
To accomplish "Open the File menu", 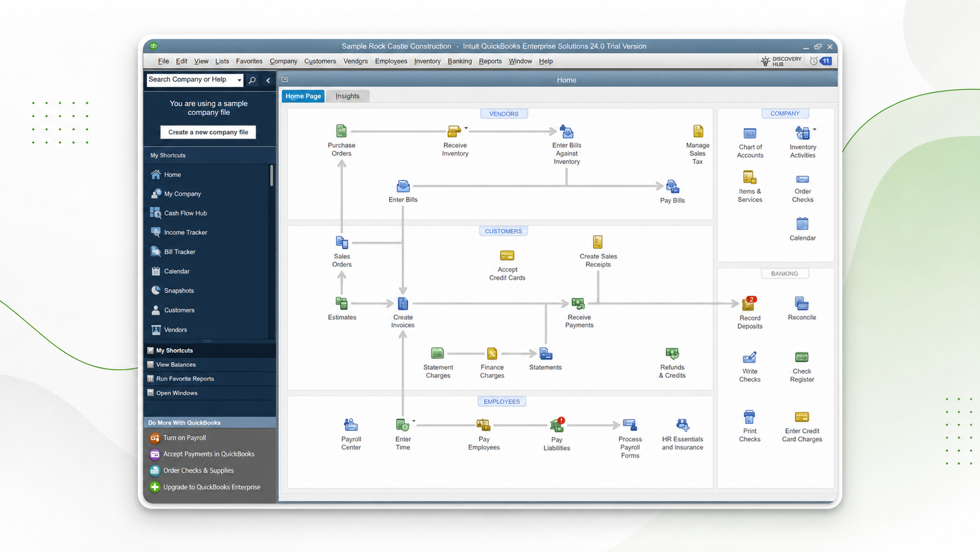I will pos(163,61).
